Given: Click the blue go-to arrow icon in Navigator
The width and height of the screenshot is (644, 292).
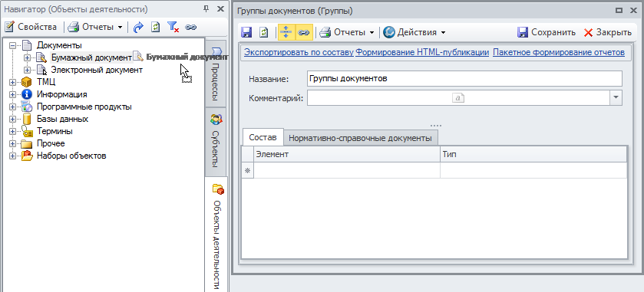Looking at the screenshot, I should tap(139, 27).
